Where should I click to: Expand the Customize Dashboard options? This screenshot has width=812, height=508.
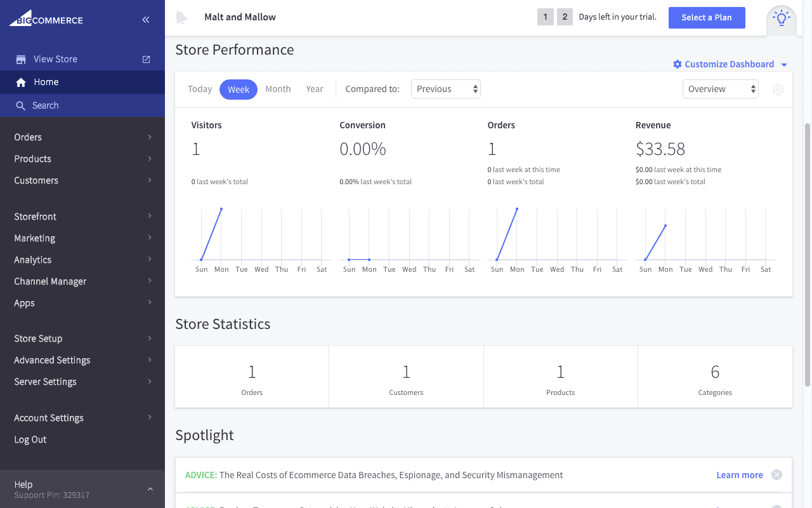point(784,64)
